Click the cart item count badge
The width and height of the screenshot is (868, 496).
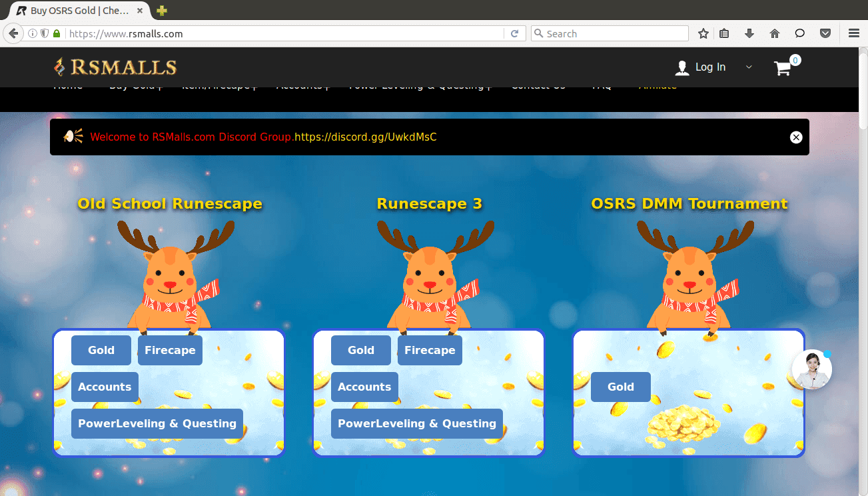(795, 60)
